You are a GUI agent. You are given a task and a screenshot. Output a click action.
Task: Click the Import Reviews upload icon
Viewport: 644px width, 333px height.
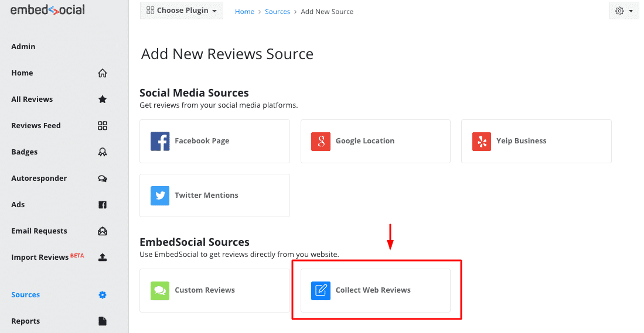(103, 257)
